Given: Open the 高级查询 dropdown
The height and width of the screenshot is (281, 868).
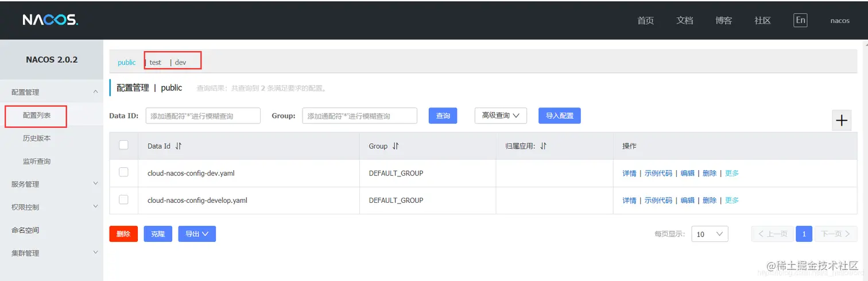Looking at the screenshot, I should point(501,116).
